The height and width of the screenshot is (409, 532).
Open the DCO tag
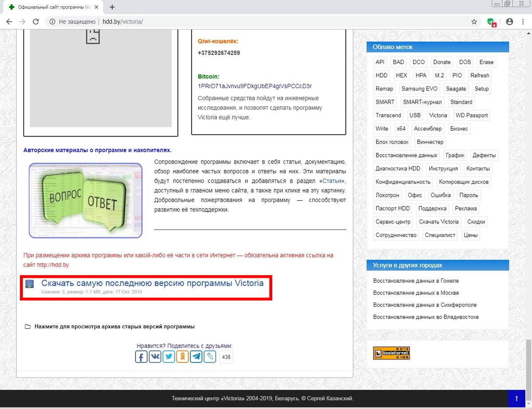(419, 62)
